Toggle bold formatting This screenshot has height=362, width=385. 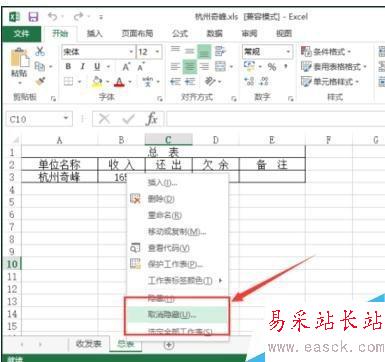point(68,67)
